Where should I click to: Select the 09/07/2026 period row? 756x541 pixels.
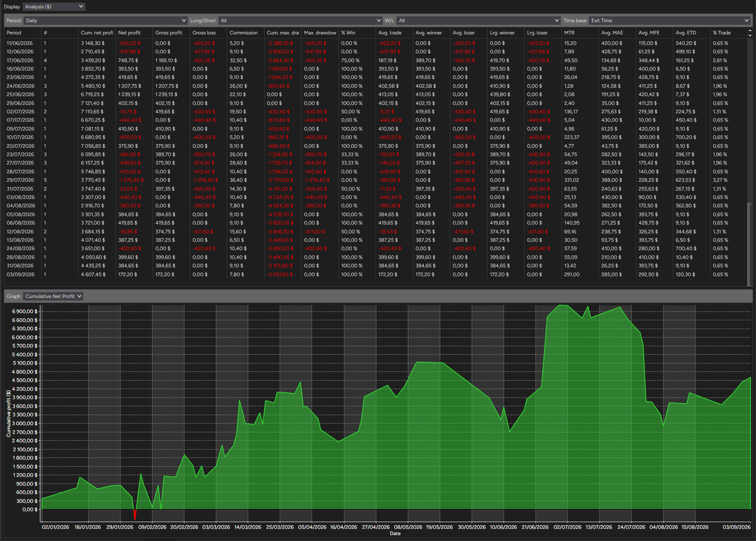(x=376, y=129)
